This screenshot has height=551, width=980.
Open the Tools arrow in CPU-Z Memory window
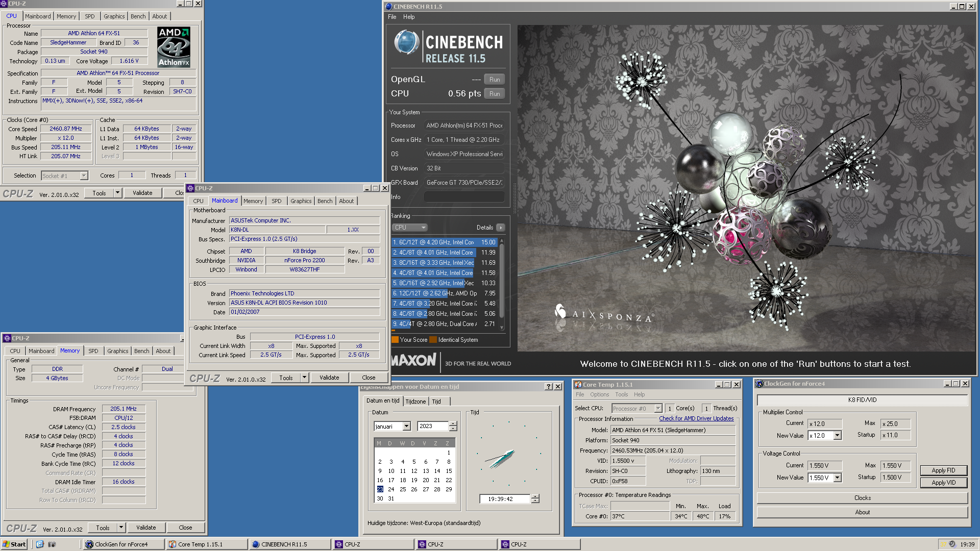pos(121,528)
